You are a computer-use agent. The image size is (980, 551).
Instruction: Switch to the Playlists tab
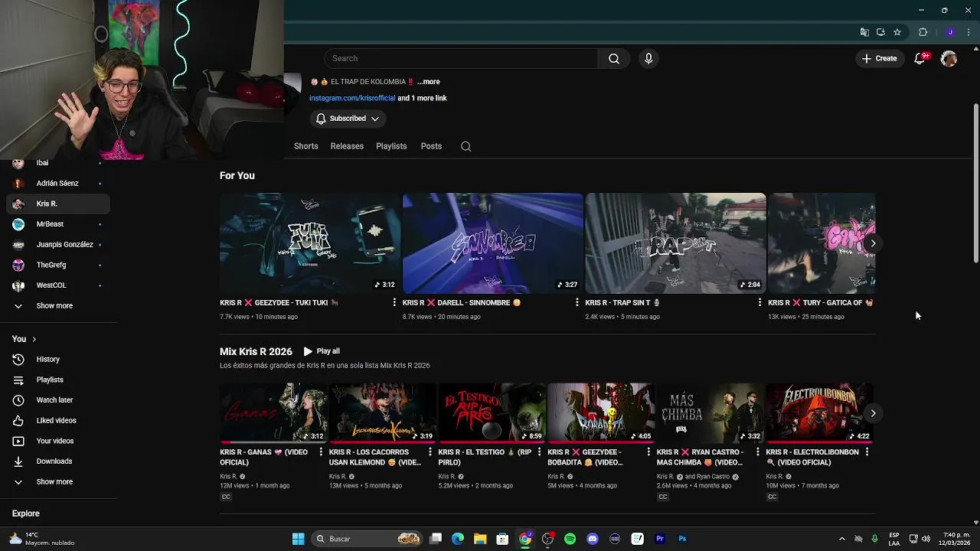391,146
